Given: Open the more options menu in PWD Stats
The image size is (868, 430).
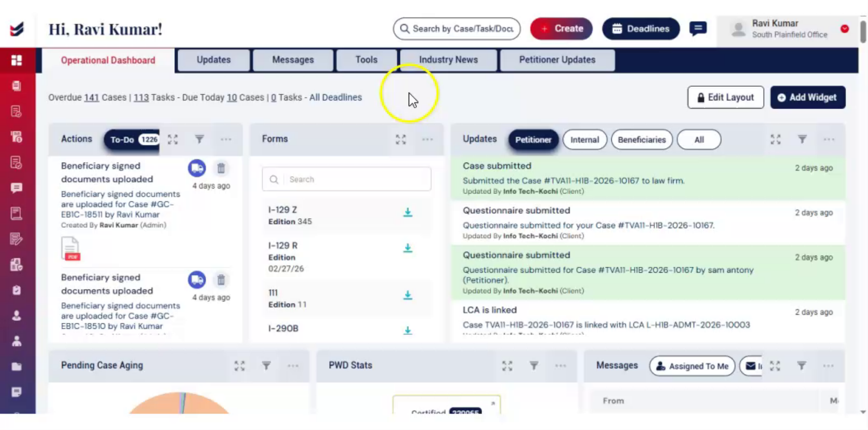Looking at the screenshot, I should [561, 366].
